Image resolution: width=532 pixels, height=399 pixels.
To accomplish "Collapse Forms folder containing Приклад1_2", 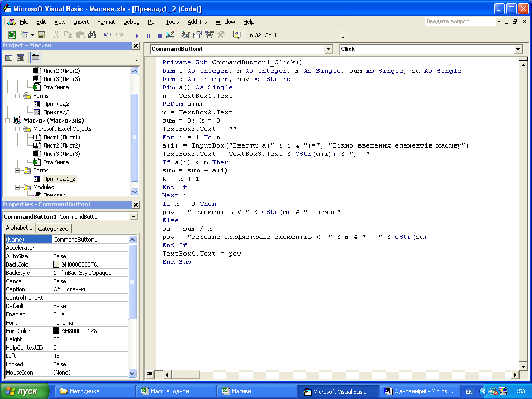I will [x=17, y=170].
